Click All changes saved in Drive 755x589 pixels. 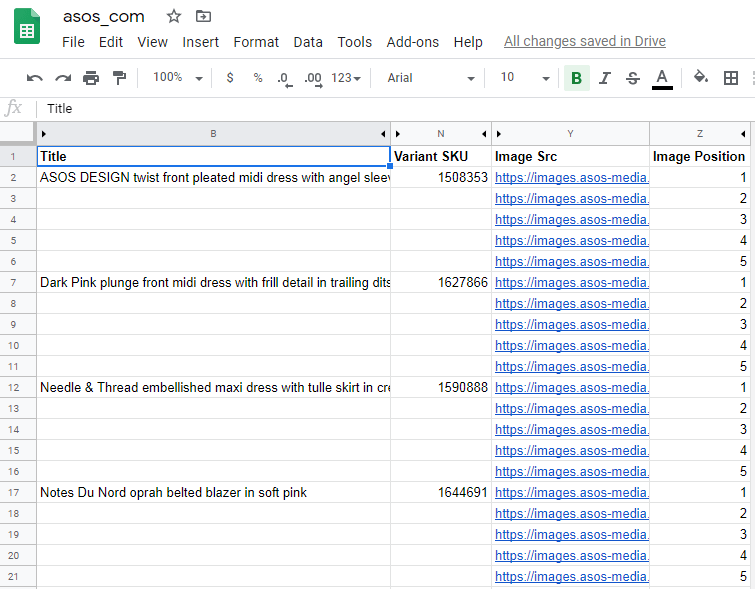pyautogui.click(x=585, y=41)
